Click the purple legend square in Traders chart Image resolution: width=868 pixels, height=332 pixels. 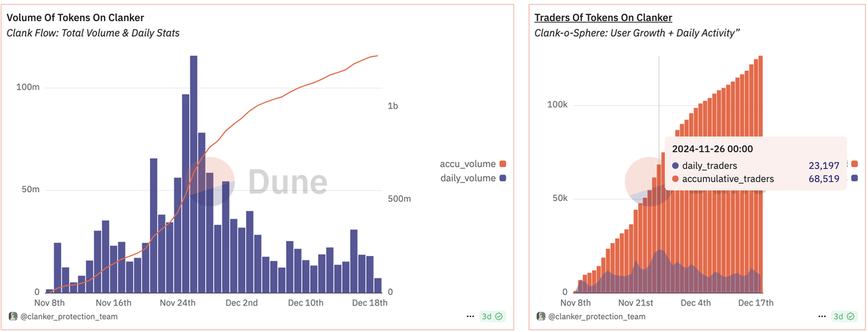[x=854, y=178]
